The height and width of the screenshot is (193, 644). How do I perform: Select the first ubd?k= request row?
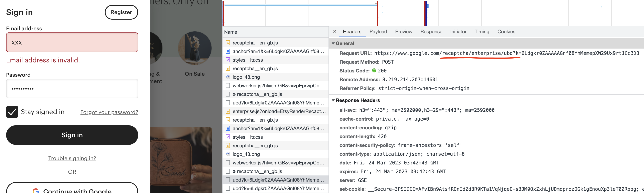coord(276,103)
